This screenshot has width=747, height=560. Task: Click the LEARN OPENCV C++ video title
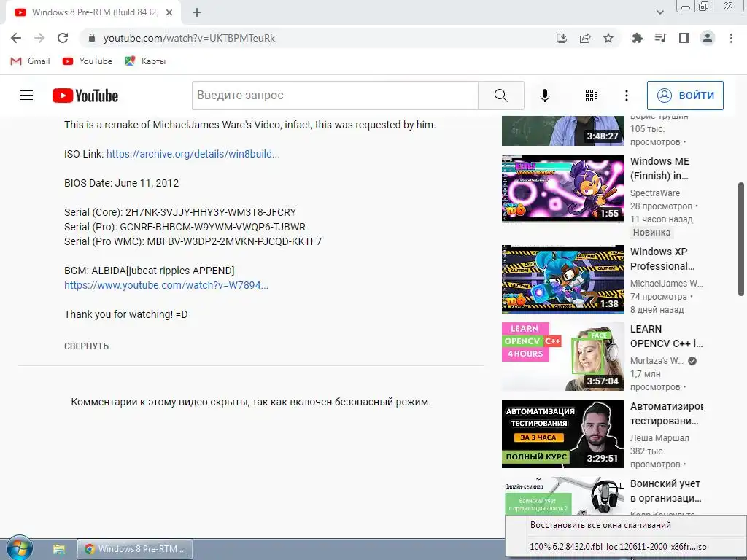pos(667,336)
